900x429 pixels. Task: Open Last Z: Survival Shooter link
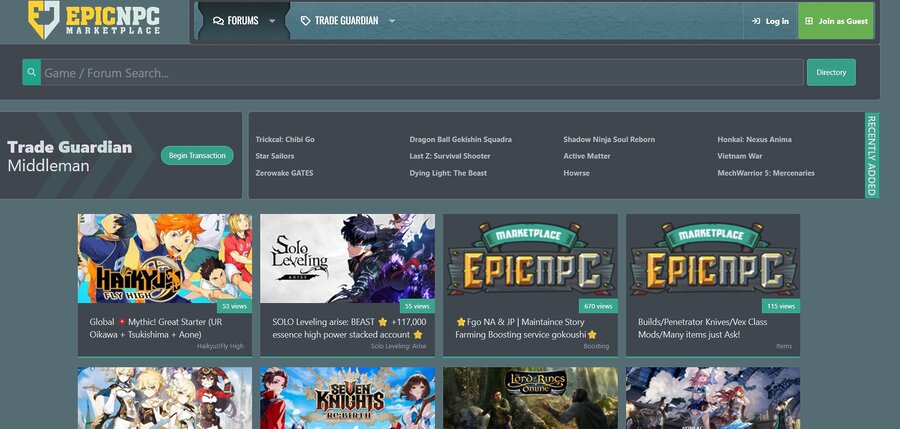click(x=450, y=156)
